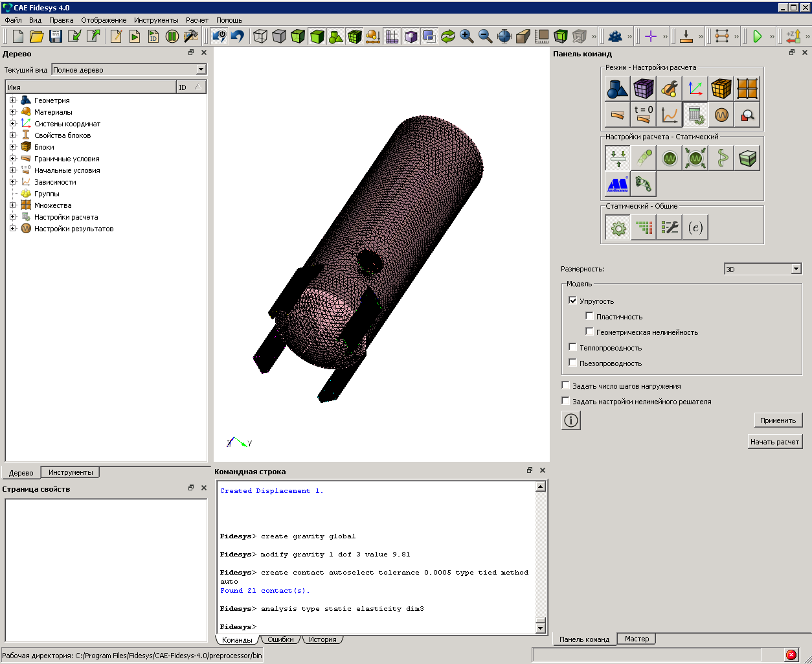Click the zoom in magnifier icon

pyautogui.click(x=467, y=36)
